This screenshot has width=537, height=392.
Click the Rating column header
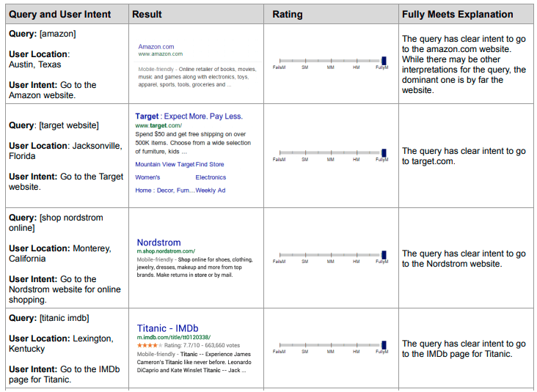click(288, 15)
